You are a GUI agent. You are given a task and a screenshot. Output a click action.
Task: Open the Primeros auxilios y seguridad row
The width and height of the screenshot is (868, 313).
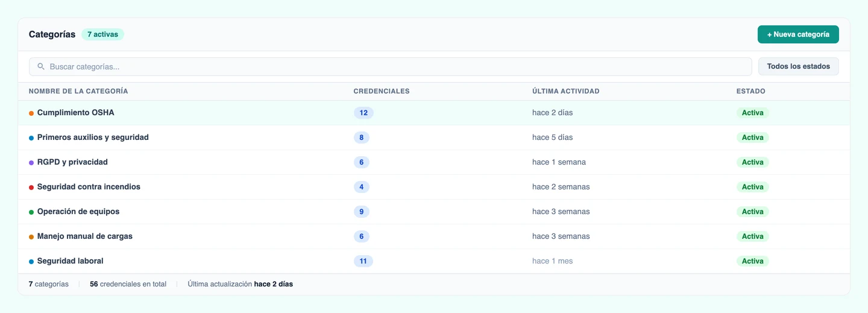click(434, 138)
